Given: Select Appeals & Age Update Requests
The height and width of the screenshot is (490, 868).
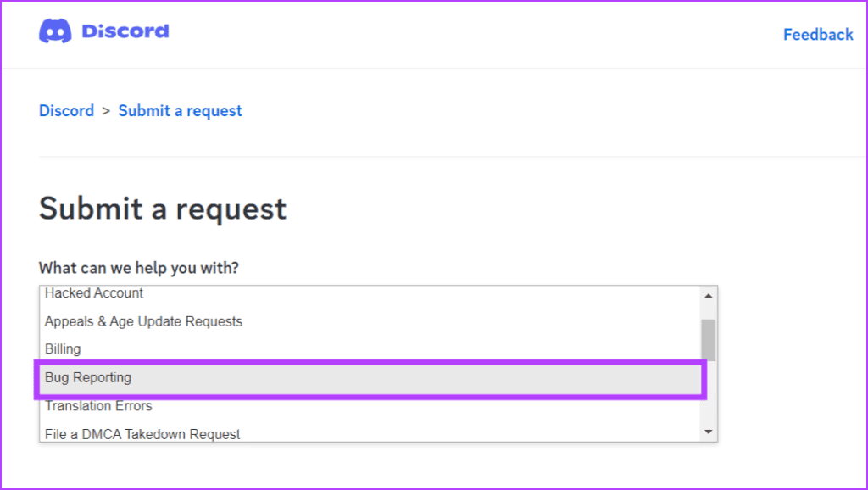Looking at the screenshot, I should coord(142,321).
